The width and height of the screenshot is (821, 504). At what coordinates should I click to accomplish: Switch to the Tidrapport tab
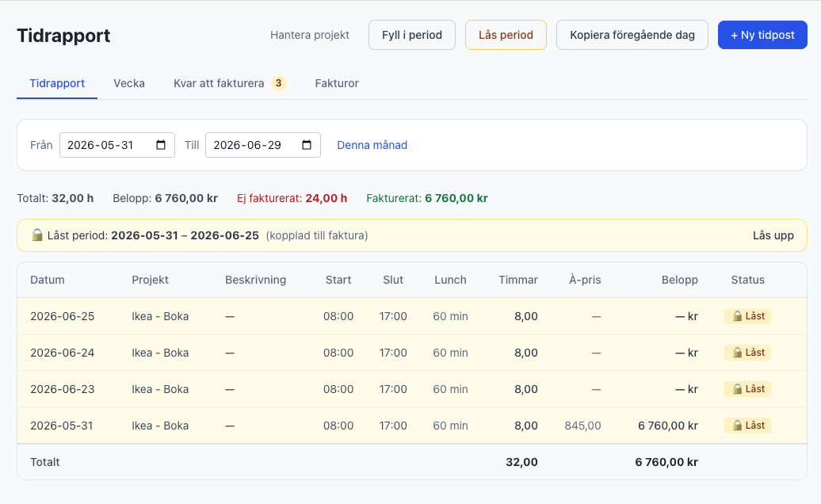click(x=57, y=83)
